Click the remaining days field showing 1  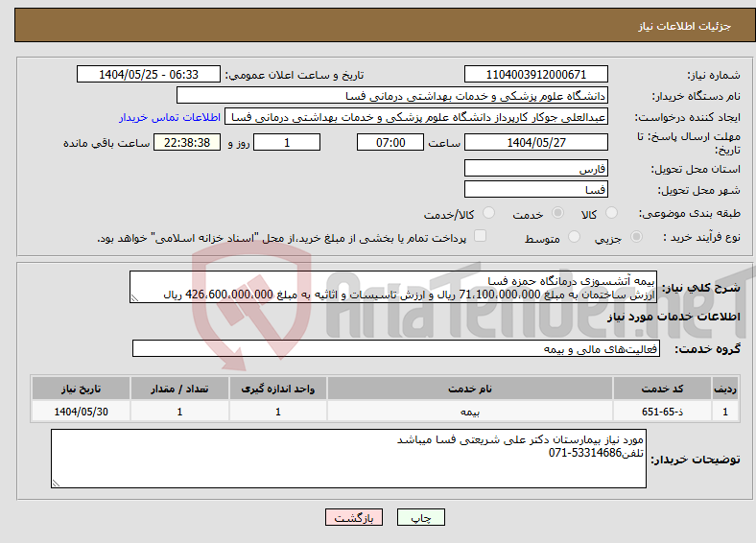pyautogui.click(x=287, y=142)
